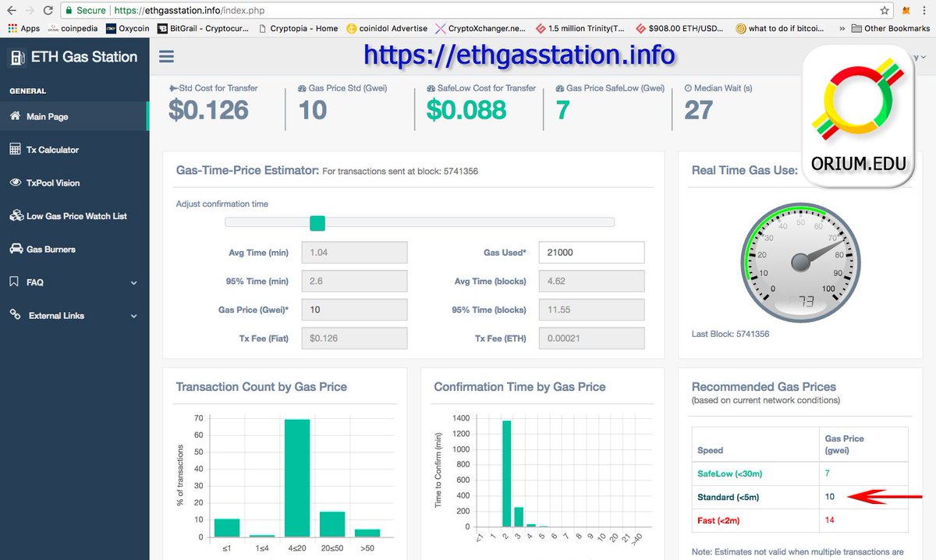
Task: Click the 95% Time (min) field
Action: click(x=354, y=281)
